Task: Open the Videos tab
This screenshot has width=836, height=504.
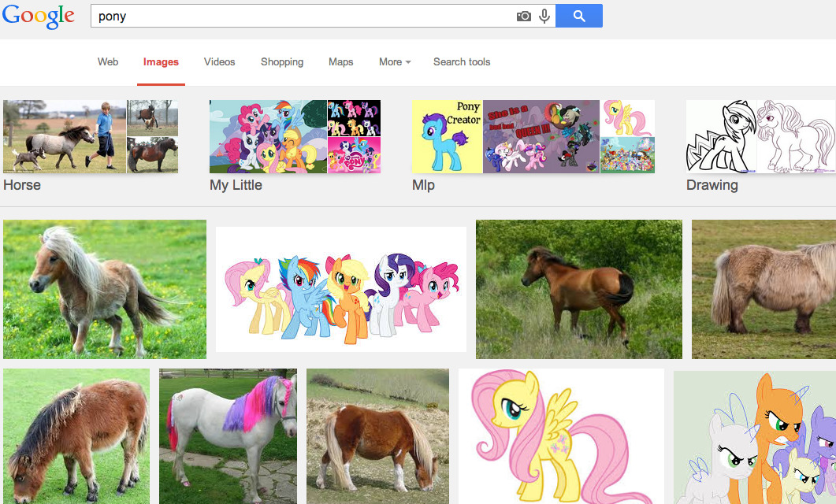Action: coord(219,61)
